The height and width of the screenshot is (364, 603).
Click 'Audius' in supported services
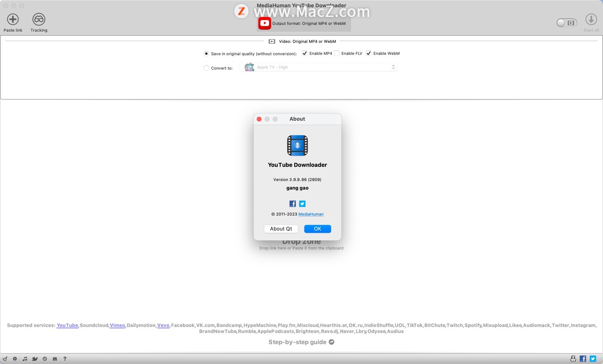[395, 331]
